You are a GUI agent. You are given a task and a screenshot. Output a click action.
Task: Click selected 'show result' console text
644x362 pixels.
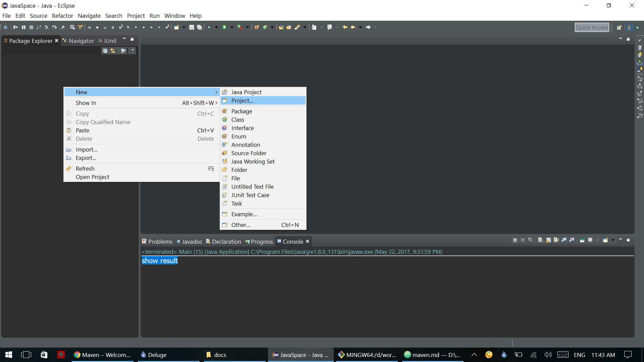[160, 261]
